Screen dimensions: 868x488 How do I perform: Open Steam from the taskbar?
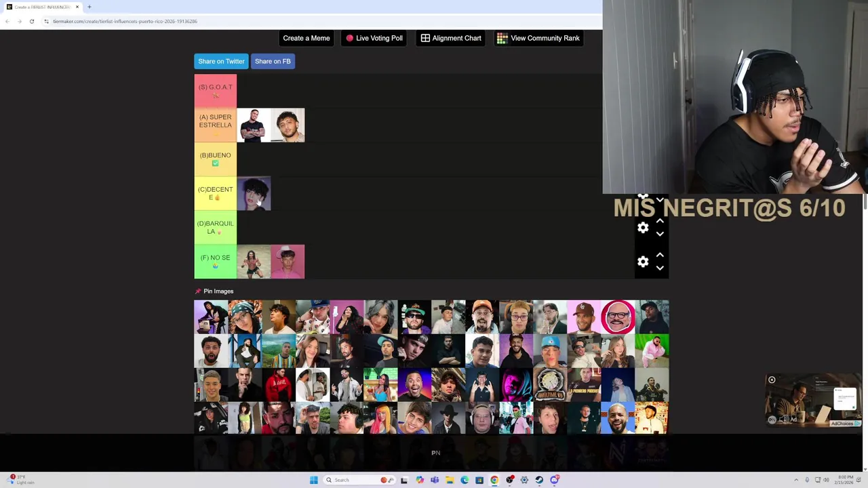click(539, 480)
